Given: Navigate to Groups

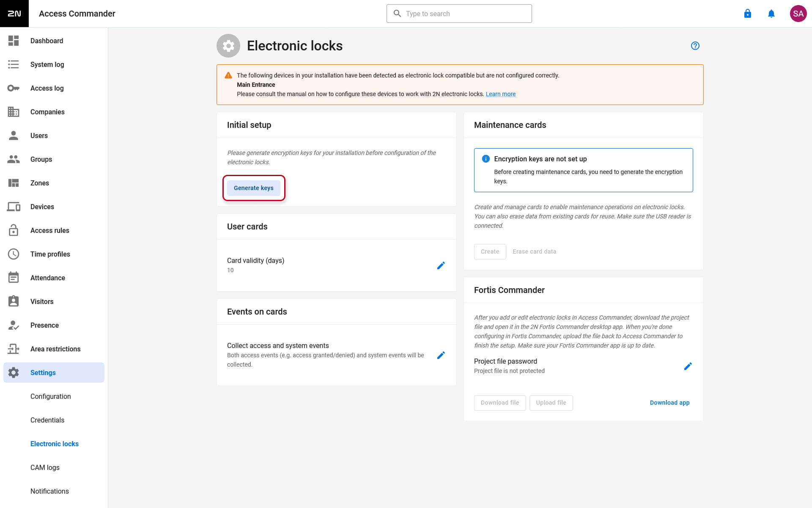Looking at the screenshot, I should (54, 159).
